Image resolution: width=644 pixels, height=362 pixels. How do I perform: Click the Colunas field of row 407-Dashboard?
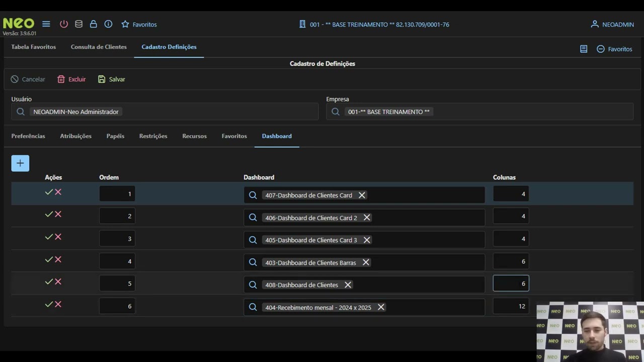511,194
